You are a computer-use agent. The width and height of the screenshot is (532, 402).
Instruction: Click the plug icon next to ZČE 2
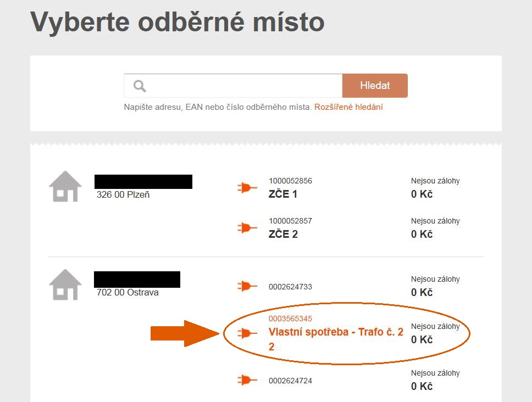(247, 227)
